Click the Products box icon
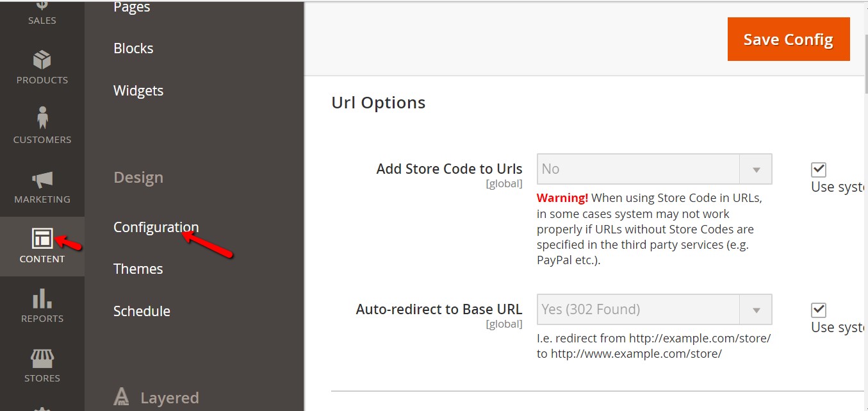Viewport: 868px width, 411px height. 42,60
